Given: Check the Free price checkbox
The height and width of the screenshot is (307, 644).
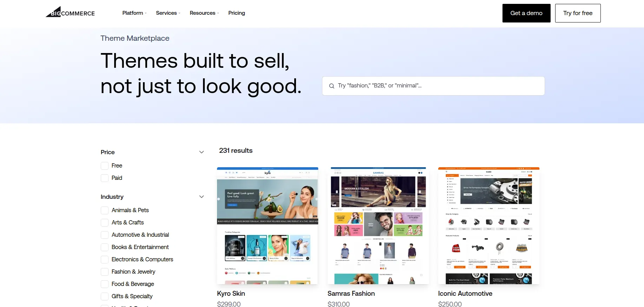Looking at the screenshot, I should pos(105,166).
